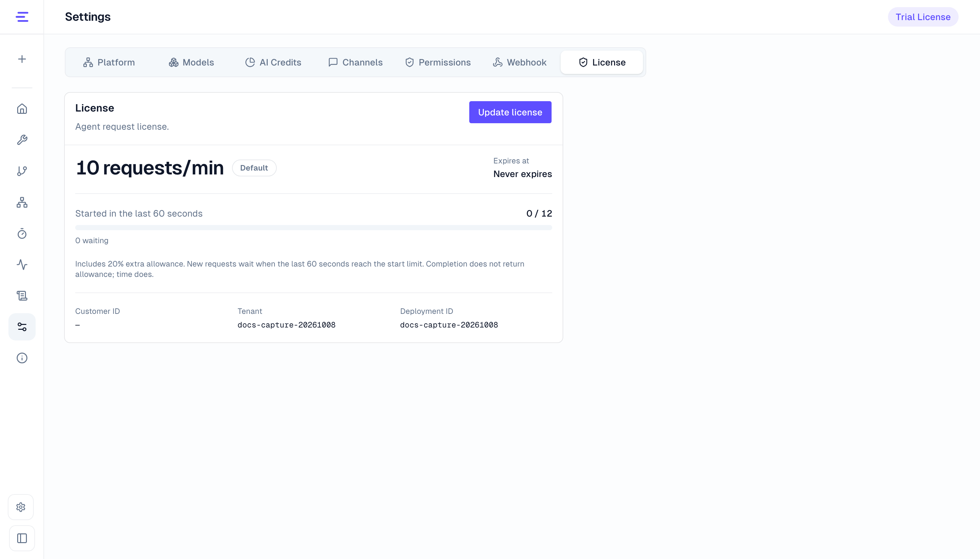Open the wrench tools icon in sidebar
The image size is (980, 559).
click(22, 140)
